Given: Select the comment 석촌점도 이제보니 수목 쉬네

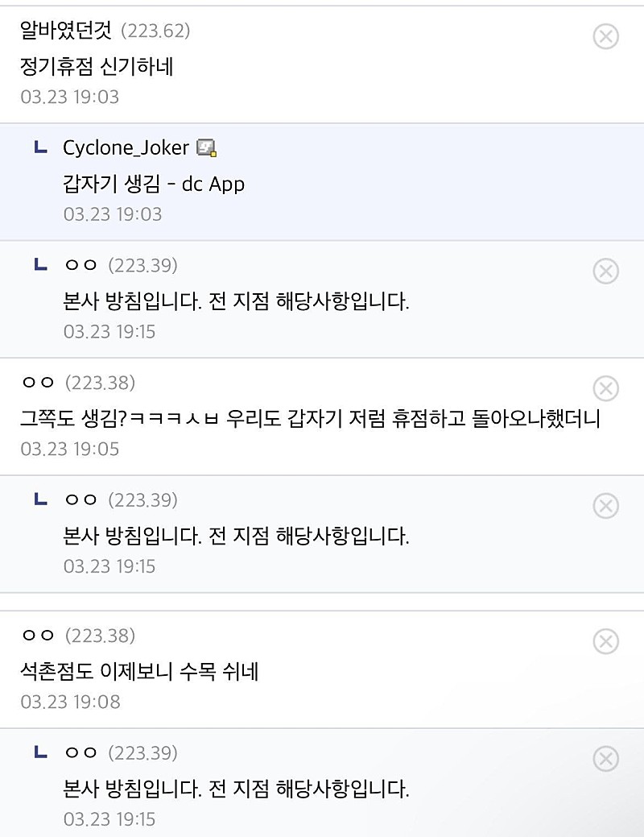Looking at the screenshot, I should tap(139, 671).
